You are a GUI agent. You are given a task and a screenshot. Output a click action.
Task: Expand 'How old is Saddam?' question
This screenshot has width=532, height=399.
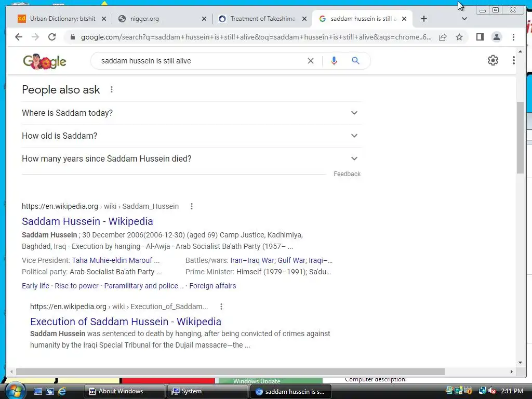[191, 136]
